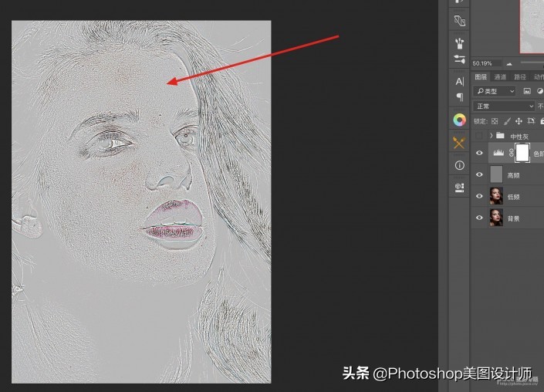Screen dimensions: 544x392
Task: Open the color wheel panel icon
Action: 460,120
